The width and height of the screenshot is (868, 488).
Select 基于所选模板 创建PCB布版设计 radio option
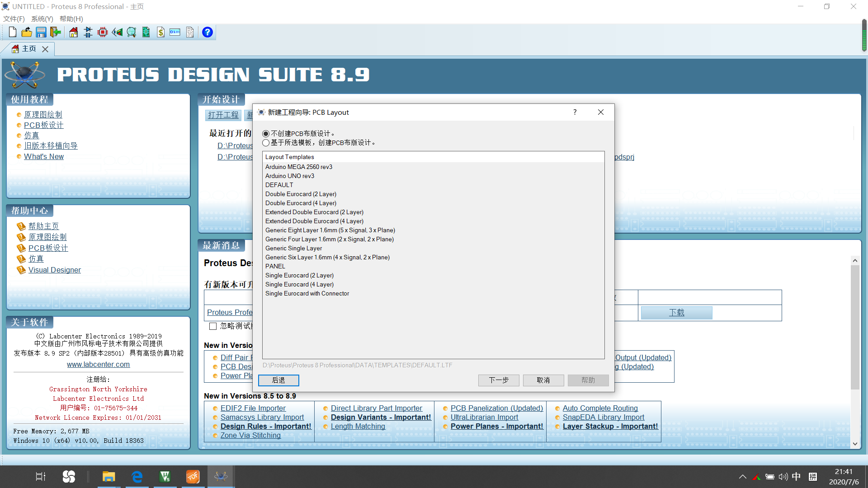point(266,143)
